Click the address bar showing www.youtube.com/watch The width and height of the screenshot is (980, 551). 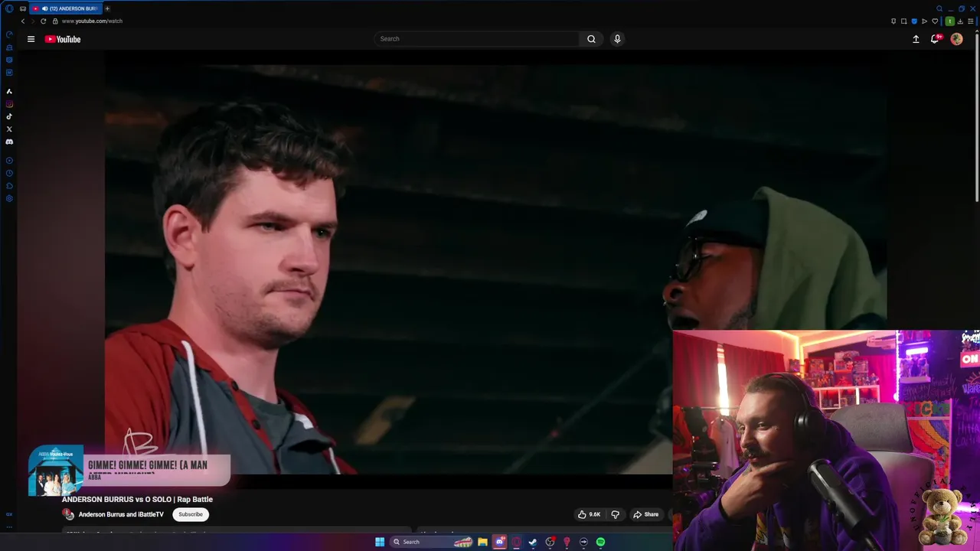click(x=92, y=21)
